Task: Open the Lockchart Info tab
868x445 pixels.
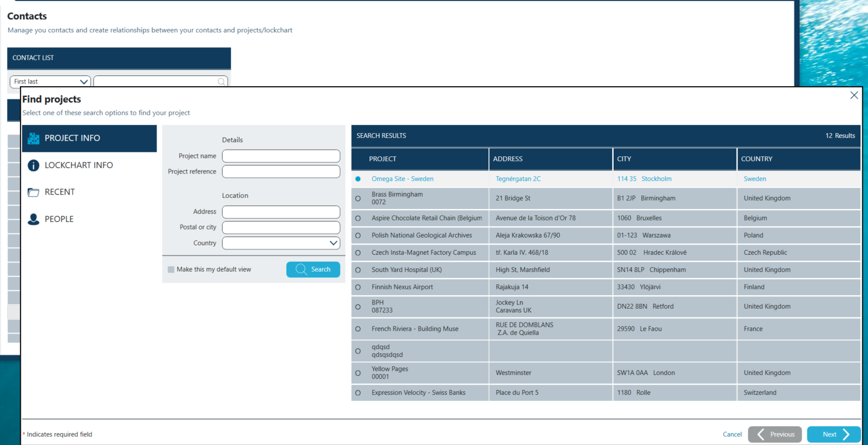Action: tap(79, 165)
